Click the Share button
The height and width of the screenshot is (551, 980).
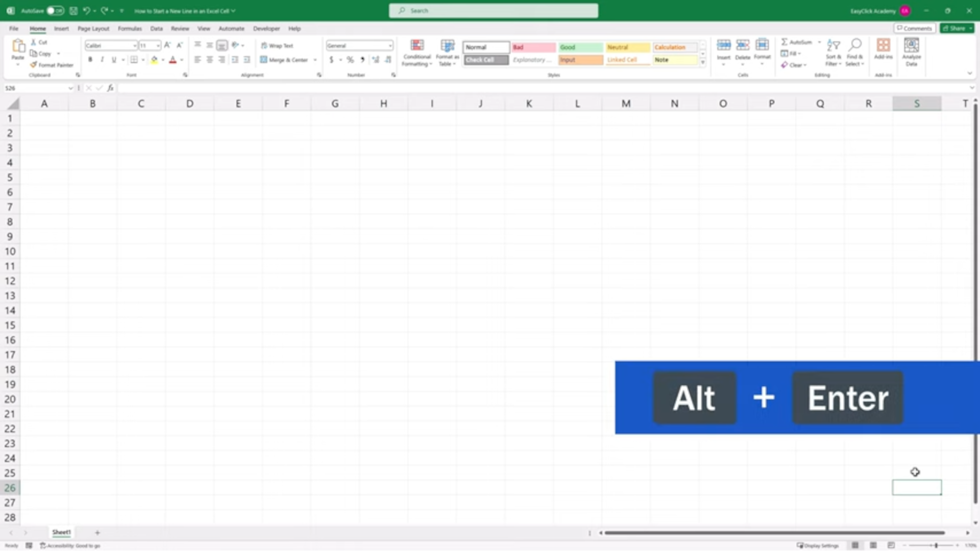tap(956, 28)
